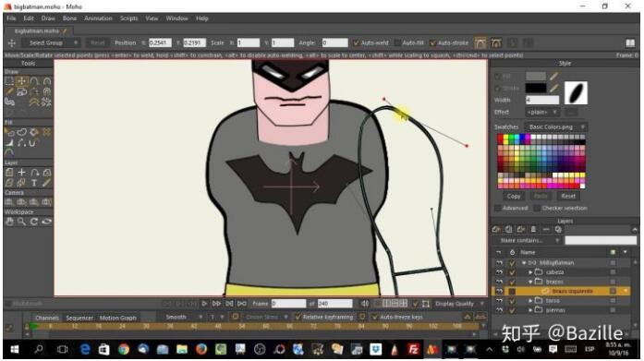Choose the Zoom Workspace magnifier tool
Viewport: 644px width, 361px height.
click(x=22, y=222)
